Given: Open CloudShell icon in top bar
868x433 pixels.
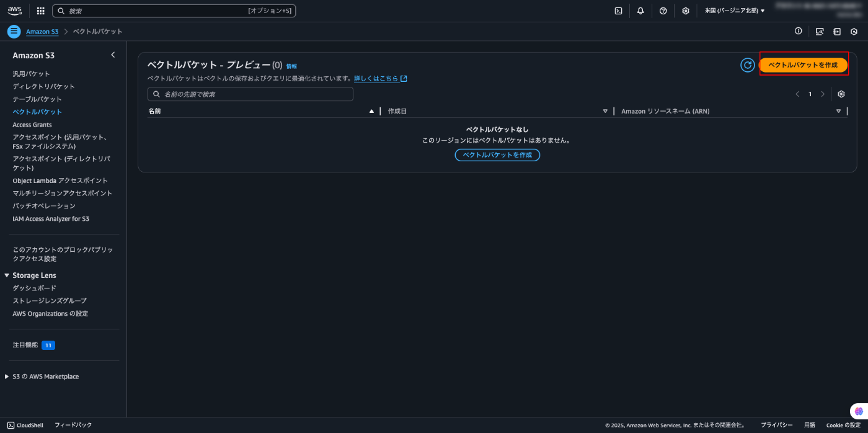Looking at the screenshot, I should [618, 11].
